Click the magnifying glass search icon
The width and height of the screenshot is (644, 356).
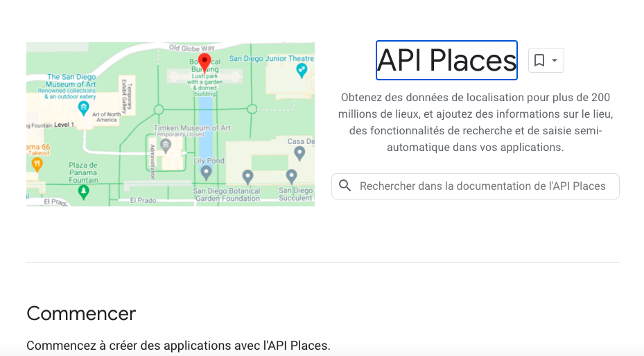coord(345,186)
